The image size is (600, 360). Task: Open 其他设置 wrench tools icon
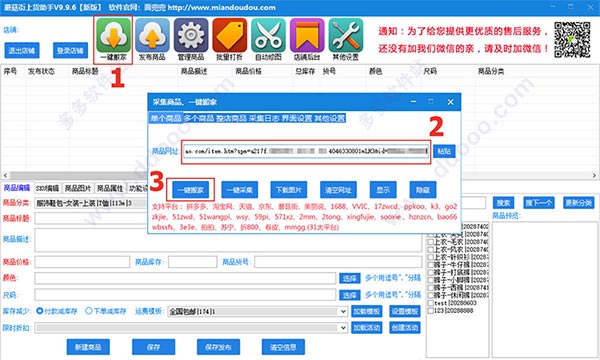point(346,35)
